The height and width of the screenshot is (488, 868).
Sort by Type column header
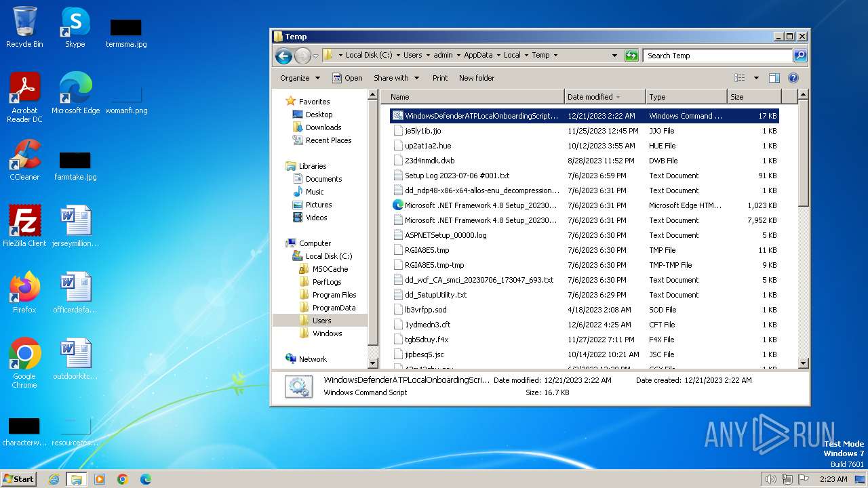pos(686,97)
